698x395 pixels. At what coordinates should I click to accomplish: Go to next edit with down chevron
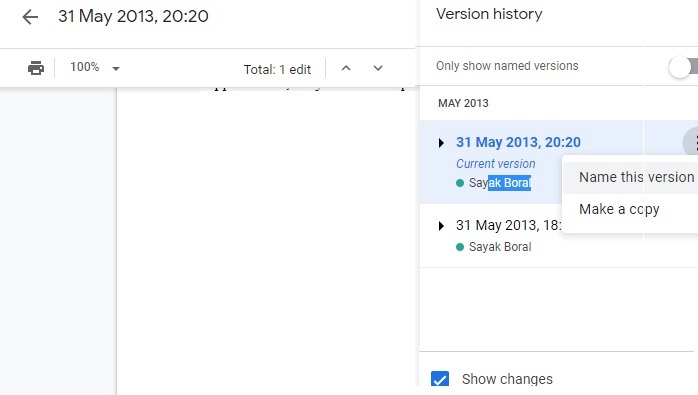tap(378, 68)
